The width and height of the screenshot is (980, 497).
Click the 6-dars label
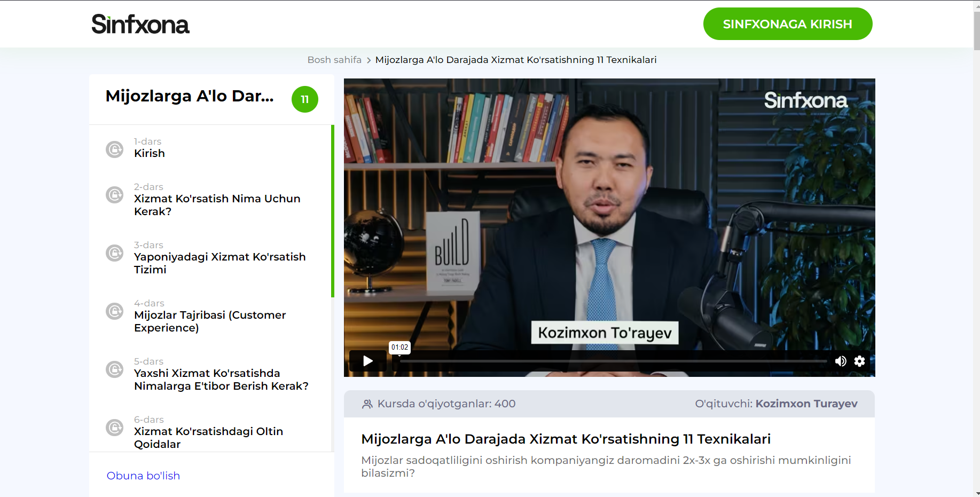[x=149, y=420]
